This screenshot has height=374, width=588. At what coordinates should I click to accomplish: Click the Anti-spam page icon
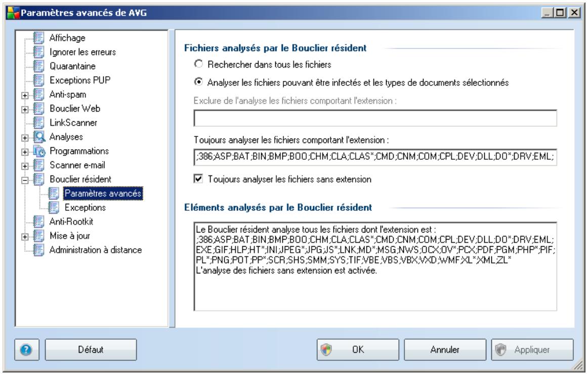click(x=38, y=95)
